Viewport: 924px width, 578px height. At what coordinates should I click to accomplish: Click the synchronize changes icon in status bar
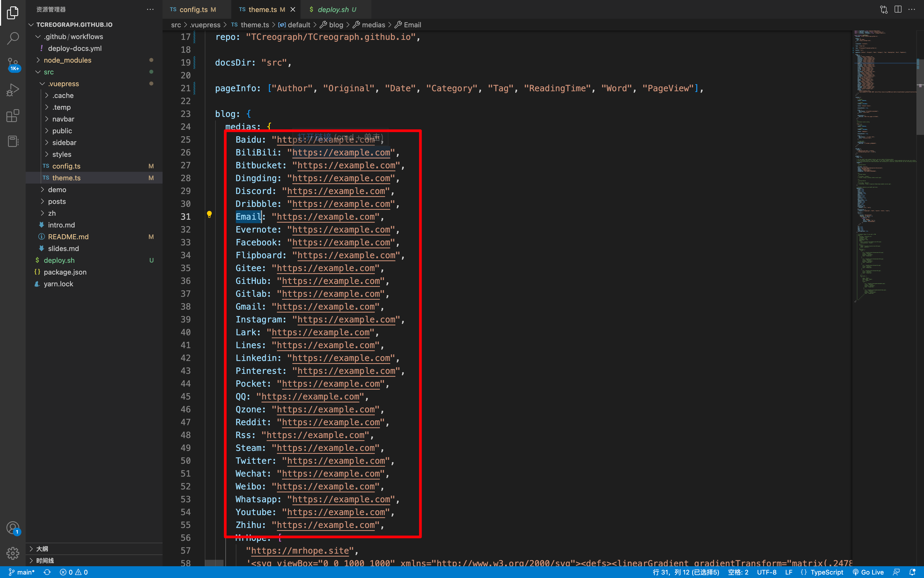[47, 572]
